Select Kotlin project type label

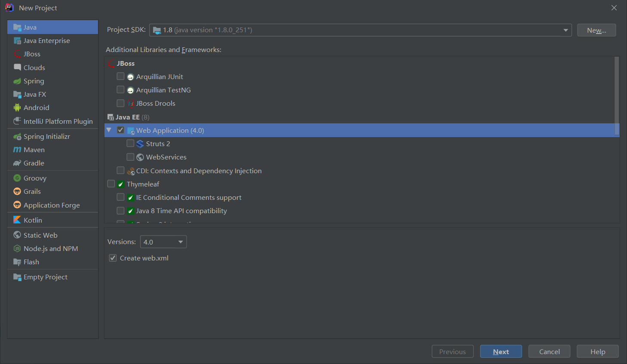[33, 220]
